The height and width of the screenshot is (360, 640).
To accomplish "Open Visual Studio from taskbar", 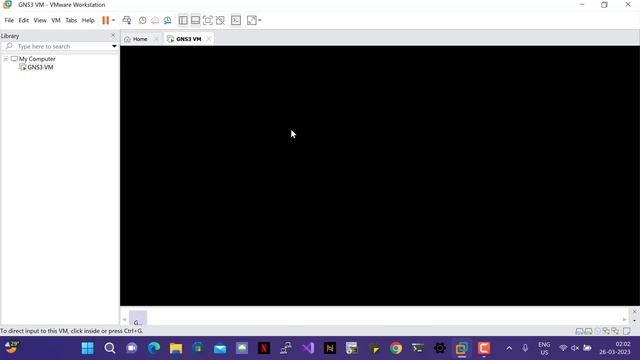I will point(308,348).
